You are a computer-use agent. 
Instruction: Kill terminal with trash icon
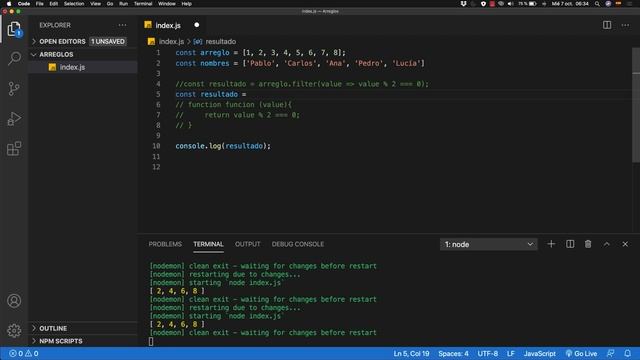click(x=588, y=244)
